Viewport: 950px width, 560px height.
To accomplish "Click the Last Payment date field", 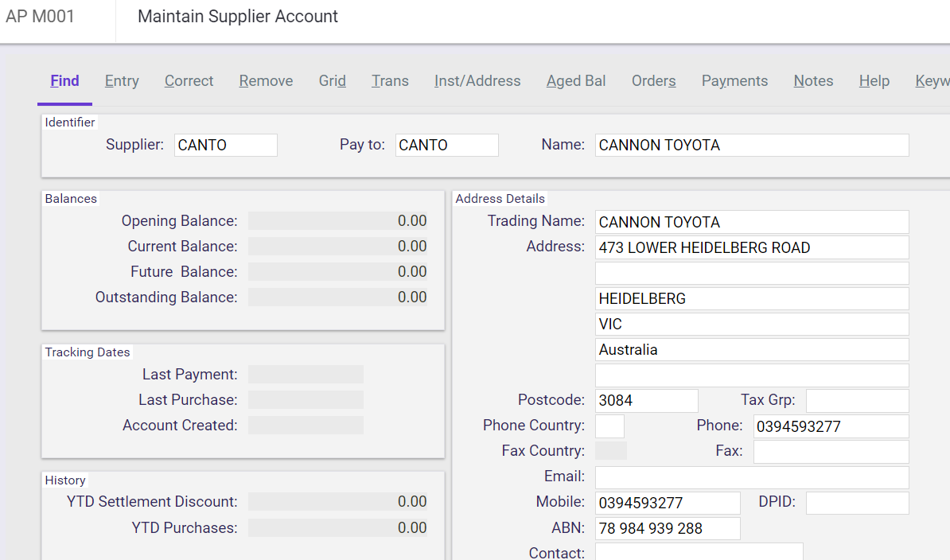I will [306, 374].
